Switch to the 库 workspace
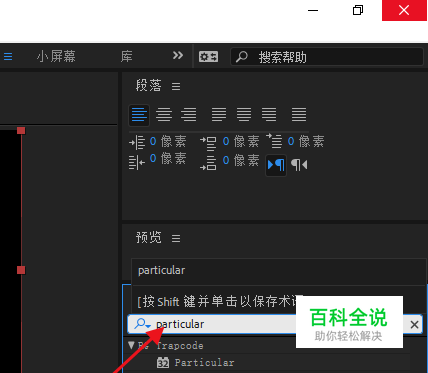 click(x=127, y=56)
